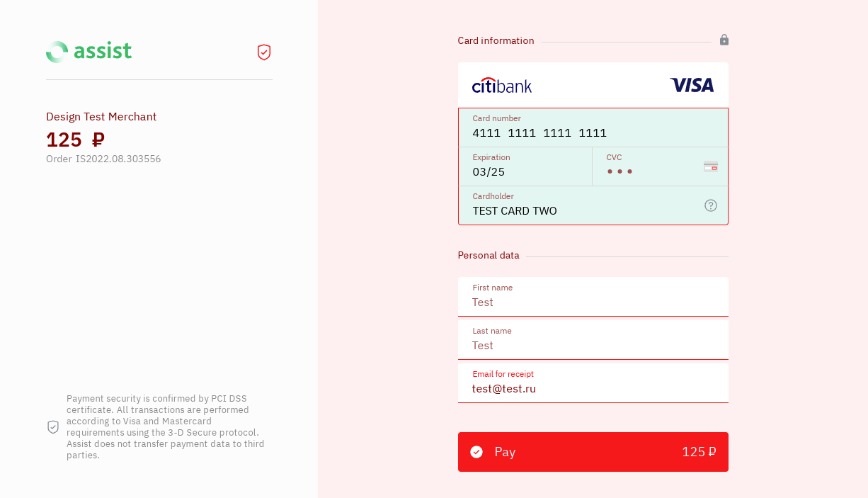Open the cardholder help question mark
This screenshot has width=868, height=498.
pyautogui.click(x=711, y=205)
